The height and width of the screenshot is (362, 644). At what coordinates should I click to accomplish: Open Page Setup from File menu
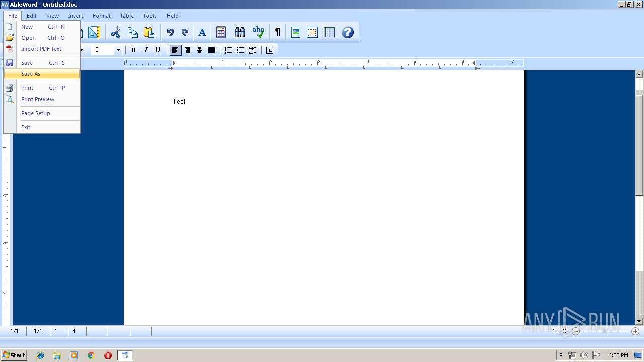[42, 113]
